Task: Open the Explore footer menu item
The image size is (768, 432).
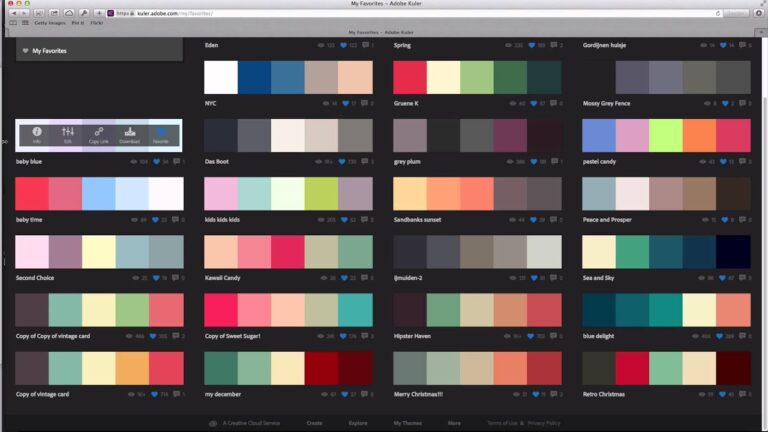Action: point(358,423)
